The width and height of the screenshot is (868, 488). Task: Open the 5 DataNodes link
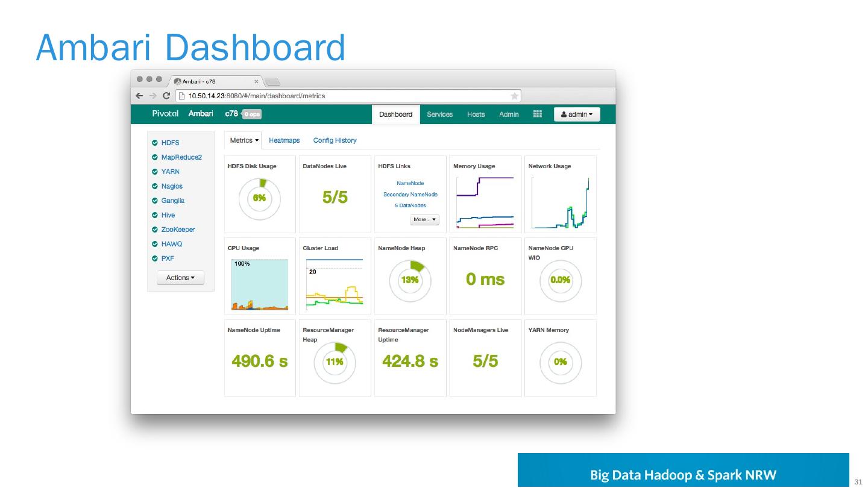point(410,205)
